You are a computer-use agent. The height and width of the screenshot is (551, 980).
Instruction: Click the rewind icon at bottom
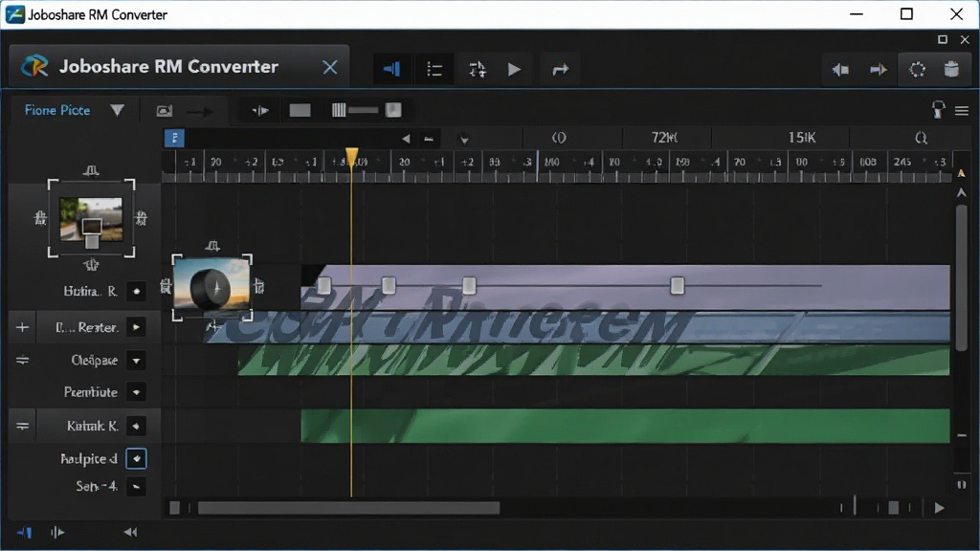tap(130, 532)
